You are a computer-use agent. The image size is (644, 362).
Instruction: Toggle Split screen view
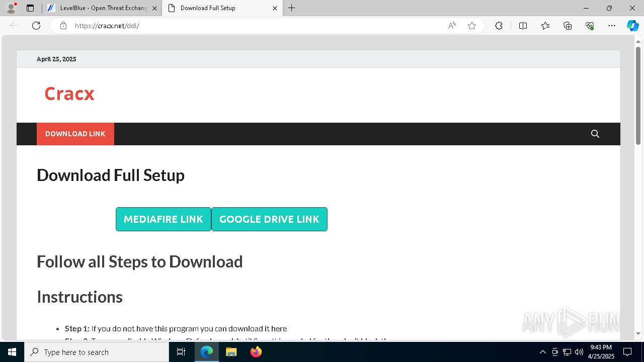pyautogui.click(x=523, y=26)
